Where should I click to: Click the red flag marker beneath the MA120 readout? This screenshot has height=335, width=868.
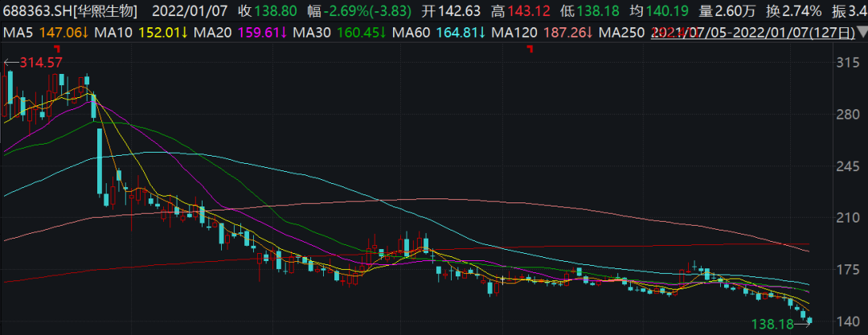(530, 49)
